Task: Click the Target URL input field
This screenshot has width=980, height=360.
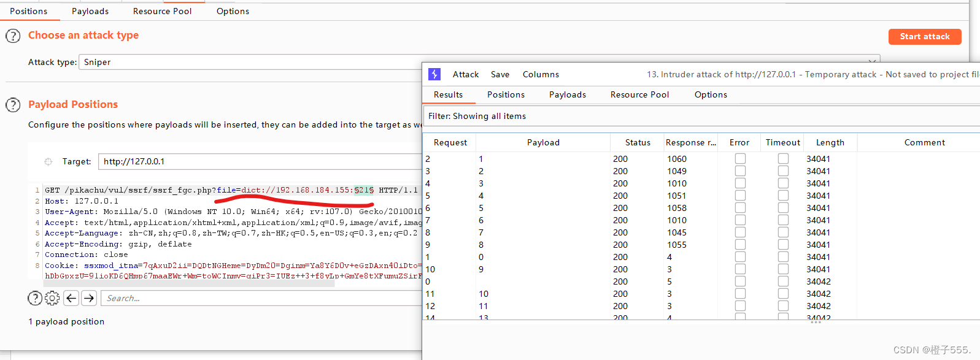Action: point(260,162)
